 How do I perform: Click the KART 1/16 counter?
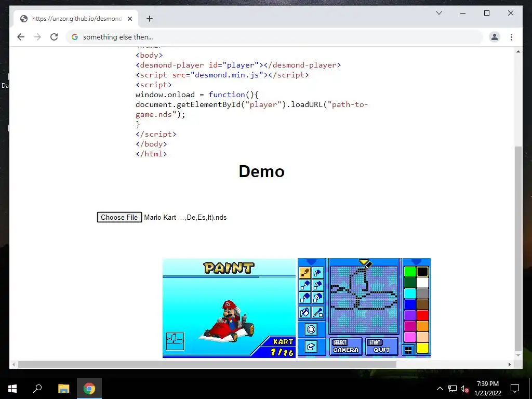pyautogui.click(x=282, y=348)
